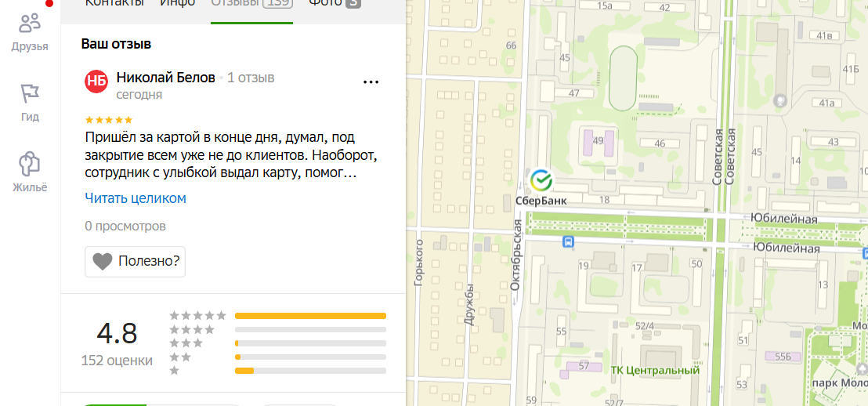868x406 pixels.
Task: Select the five-star row in rating breakdown
Action: click(277, 316)
